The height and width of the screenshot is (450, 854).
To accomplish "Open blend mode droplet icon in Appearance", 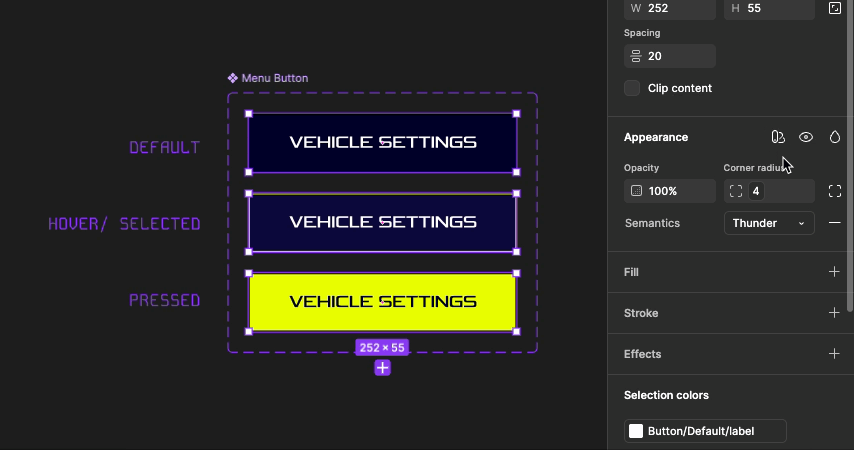I will click(x=834, y=137).
